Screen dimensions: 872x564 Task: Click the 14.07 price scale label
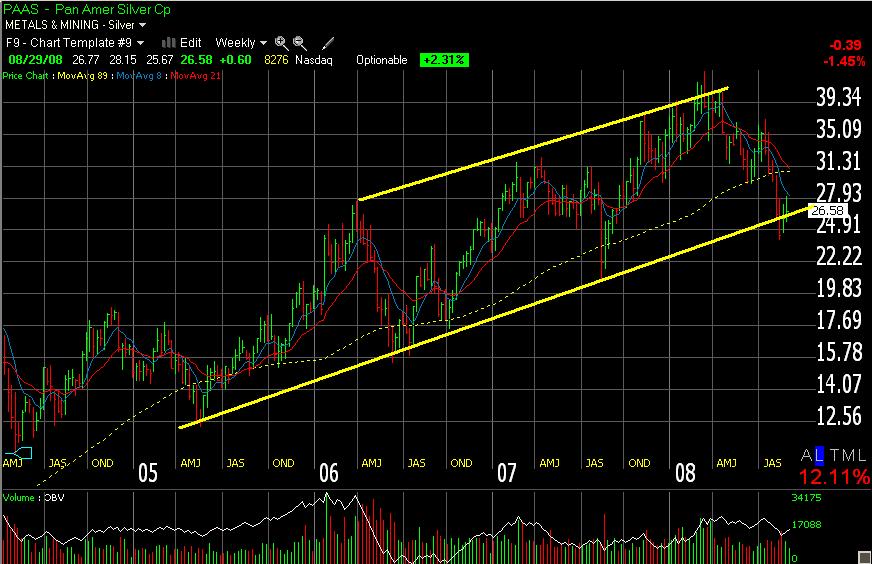click(x=839, y=384)
